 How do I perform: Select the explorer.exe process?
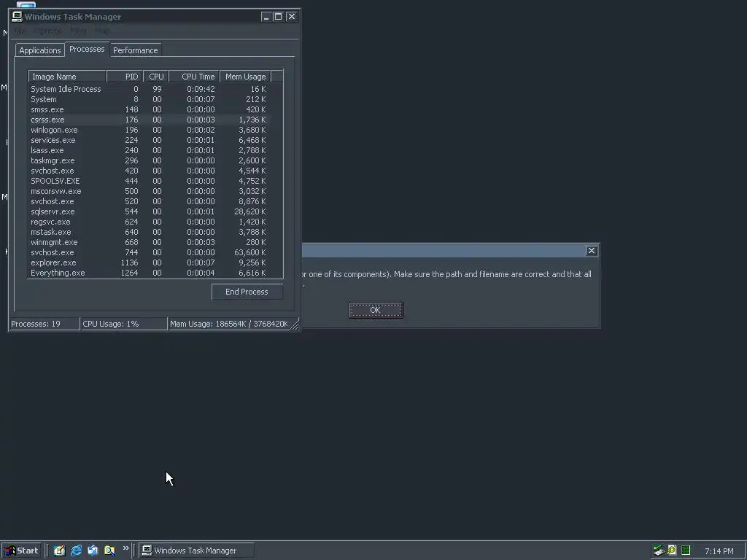pyautogui.click(x=150, y=262)
